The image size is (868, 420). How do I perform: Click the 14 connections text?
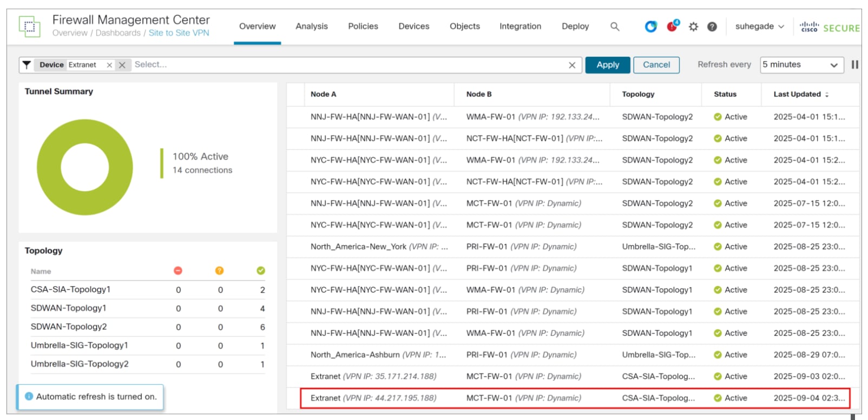click(x=202, y=170)
